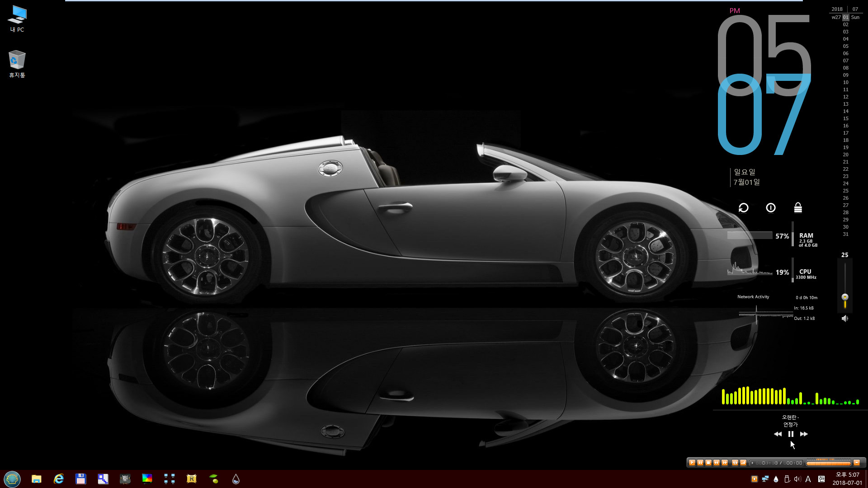Viewport: 868px width, 488px height.
Task: Open the Rainmeter water drop taskbar app
Action: [236, 479]
